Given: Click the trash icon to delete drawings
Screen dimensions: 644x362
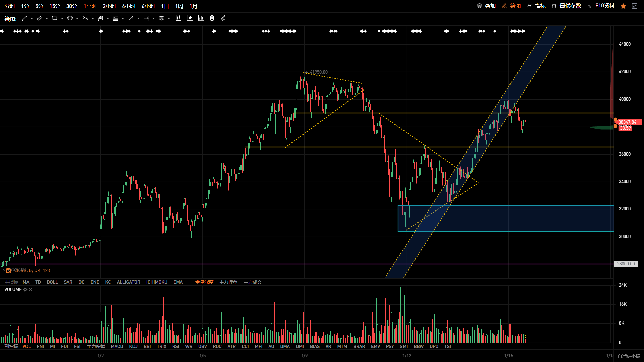Looking at the screenshot, I should pyautogui.click(x=212, y=18).
